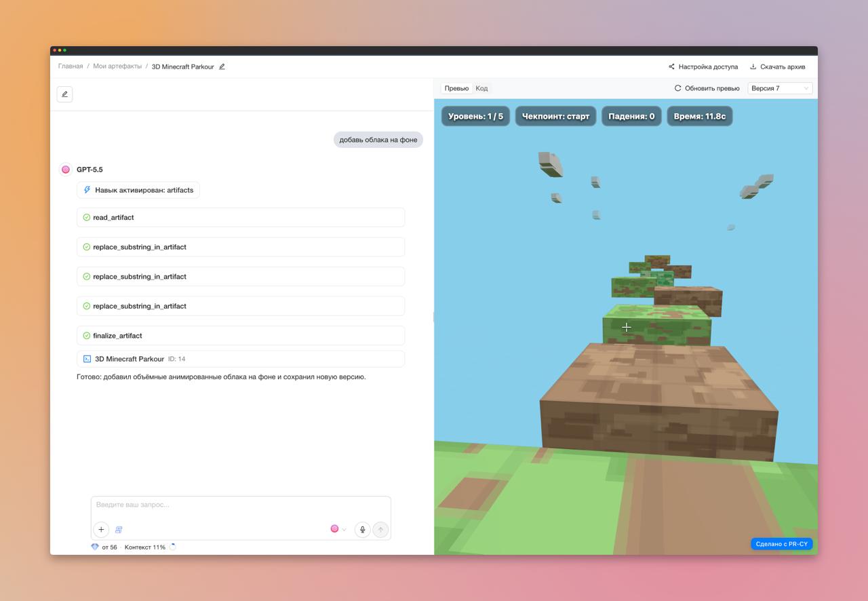Open the 3D Minecraft Parkour artifact card ID: 14
Screen dimensions: 868x601
click(x=241, y=359)
